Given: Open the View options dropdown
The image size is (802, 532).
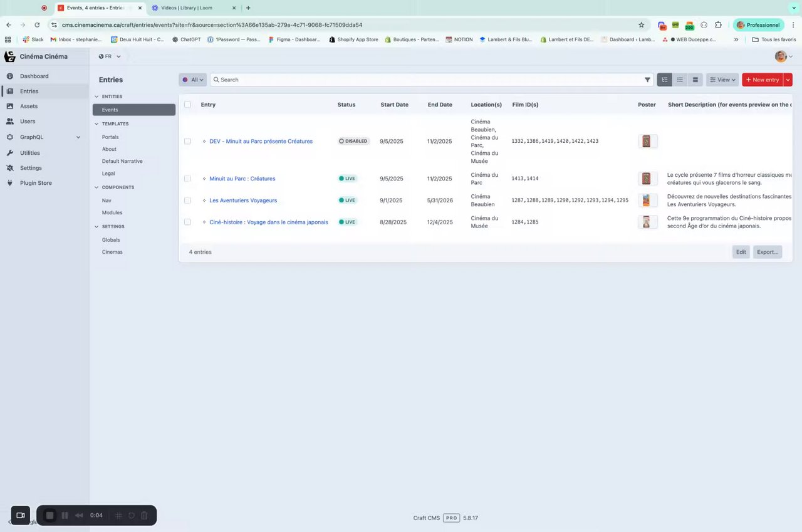Looking at the screenshot, I should (x=722, y=80).
